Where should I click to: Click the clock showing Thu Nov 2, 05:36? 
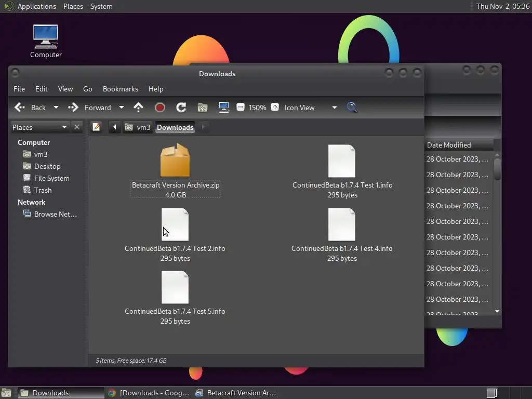point(502,6)
